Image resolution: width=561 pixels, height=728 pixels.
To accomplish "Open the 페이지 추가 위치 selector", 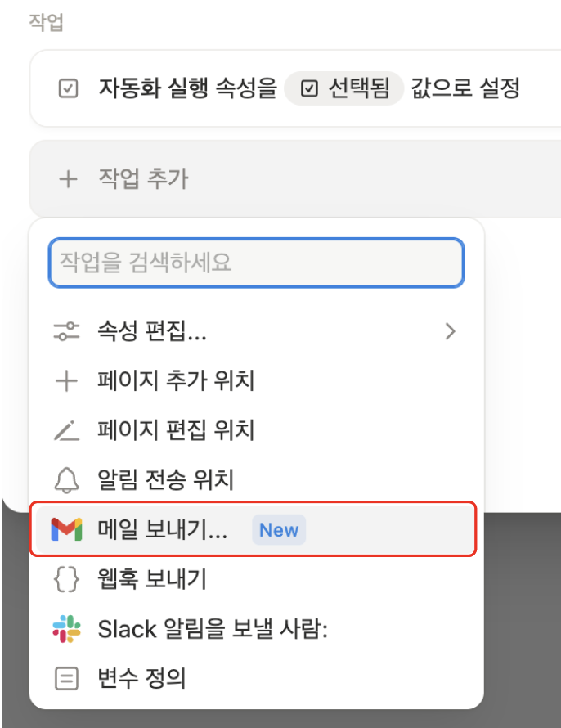I will 155,381.
